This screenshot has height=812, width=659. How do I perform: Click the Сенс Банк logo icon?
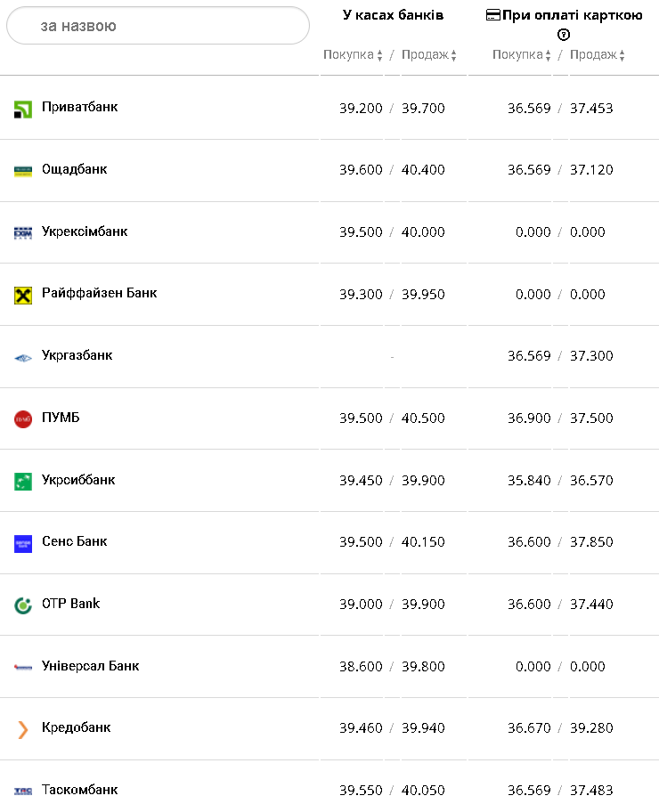click(23, 543)
